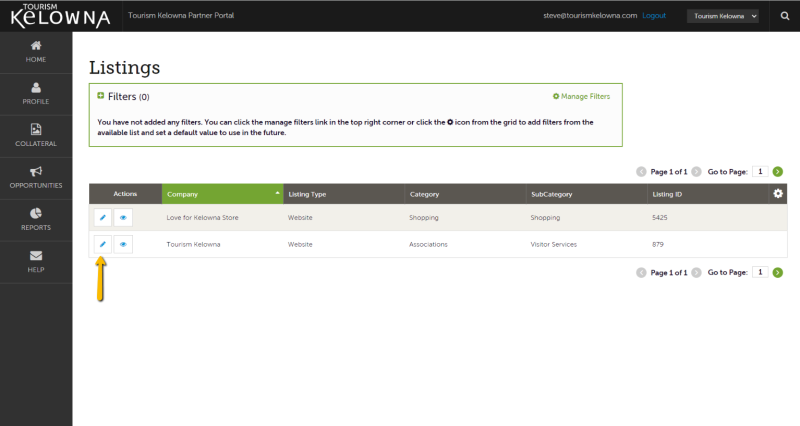Click the bottom next page gray arrow
The height and width of the screenshot is (426, 800).
tap(696, 272)
